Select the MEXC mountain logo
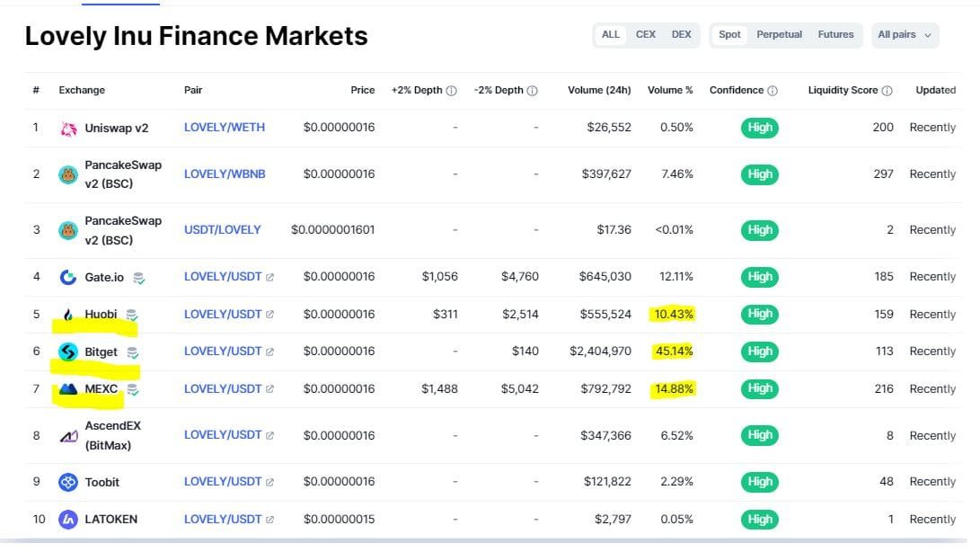This screenshot has height=552, width=980. coord(67,388)
